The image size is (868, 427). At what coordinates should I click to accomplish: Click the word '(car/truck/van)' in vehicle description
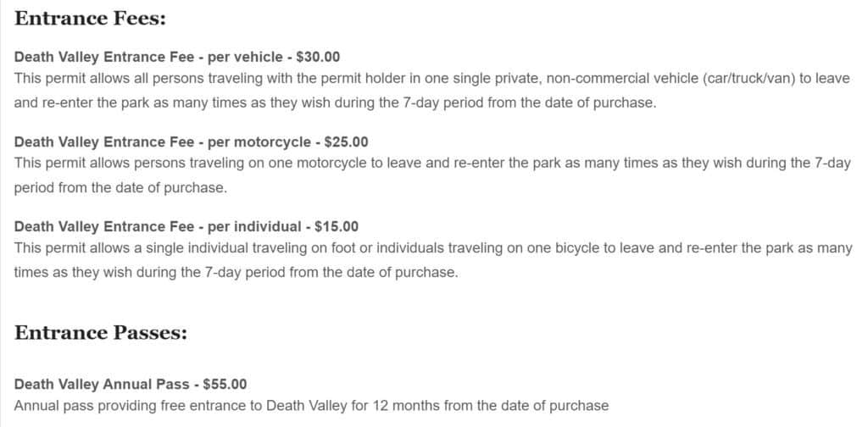pyautogui.click(x=748, y=79)
